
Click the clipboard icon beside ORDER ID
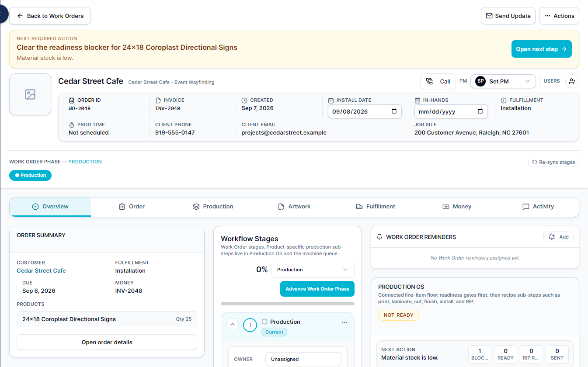pos(72,100)
